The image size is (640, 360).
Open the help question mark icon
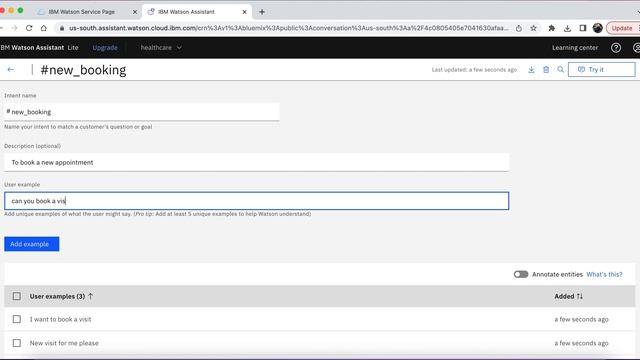[616, 48]
